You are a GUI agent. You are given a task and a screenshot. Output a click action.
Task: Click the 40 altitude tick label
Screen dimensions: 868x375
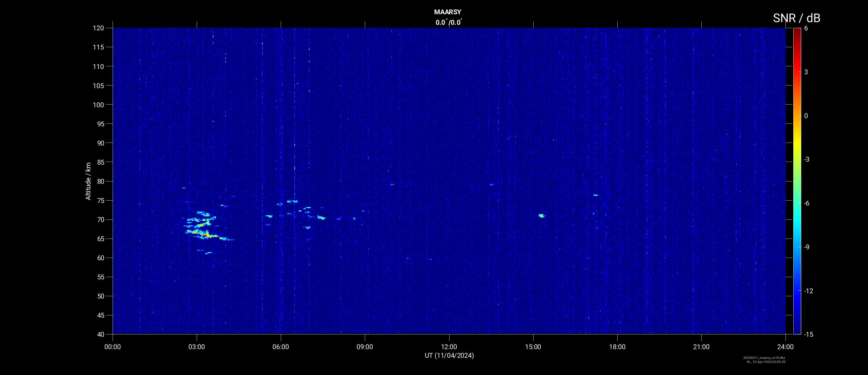click(100, 334)
